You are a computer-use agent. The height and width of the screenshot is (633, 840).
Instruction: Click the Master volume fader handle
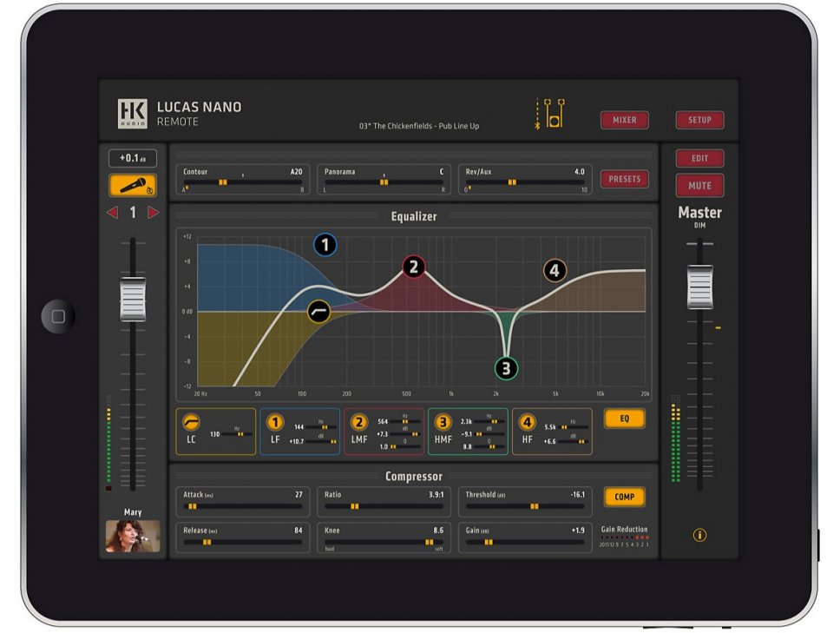[x=699, y=287]
